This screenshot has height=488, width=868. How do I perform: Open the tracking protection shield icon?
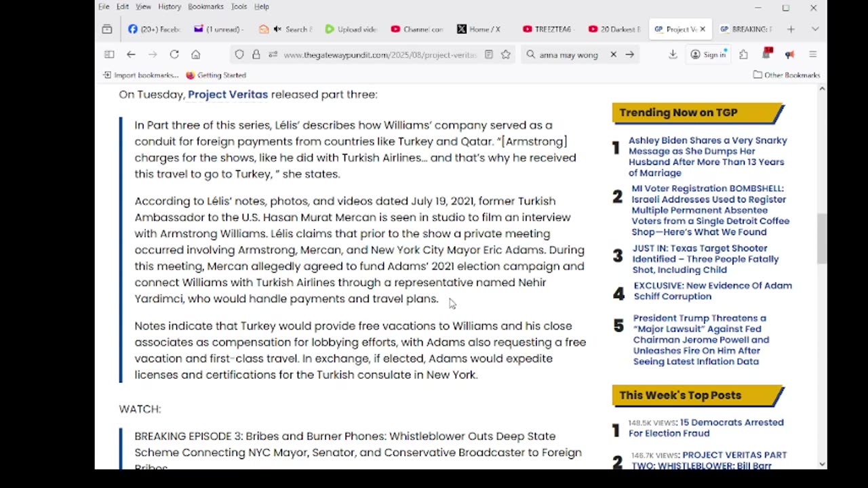point(239,54)
